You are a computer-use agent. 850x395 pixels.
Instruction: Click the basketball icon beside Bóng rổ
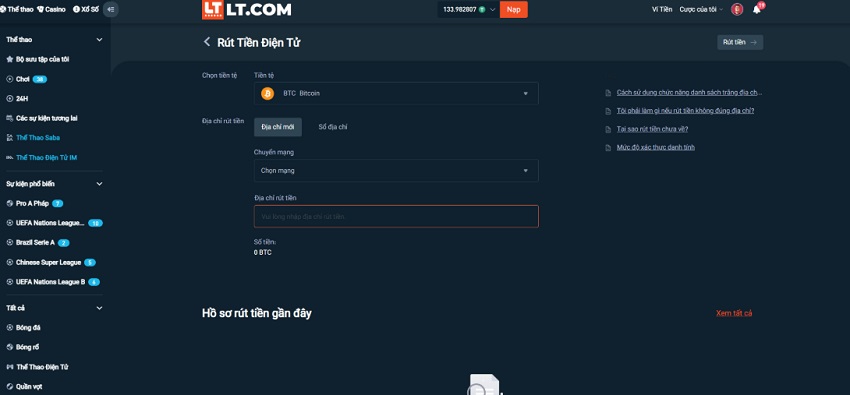click(x=9, y=347)
